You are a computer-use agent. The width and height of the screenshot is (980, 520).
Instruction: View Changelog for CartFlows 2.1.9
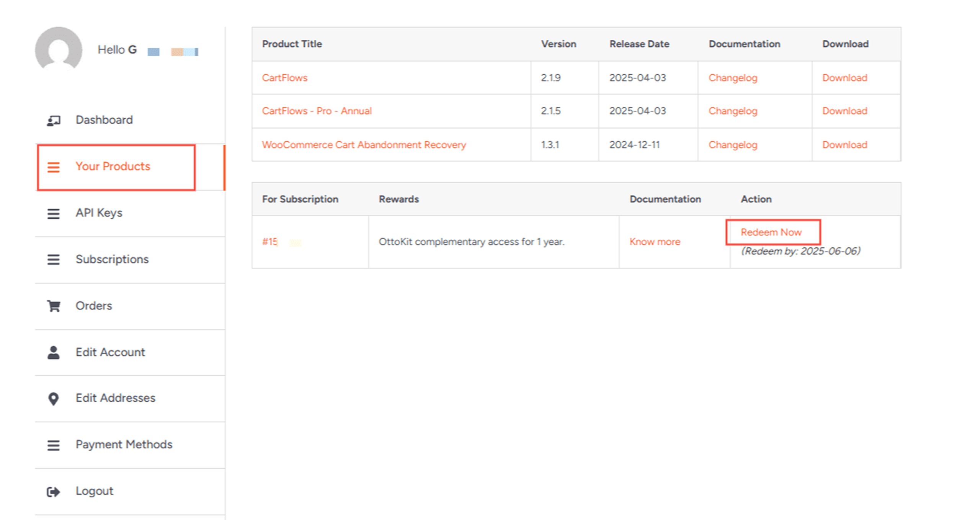733,78
